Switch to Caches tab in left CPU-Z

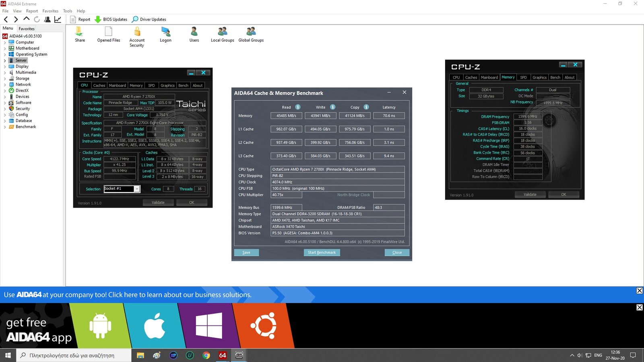coord(99,85)
